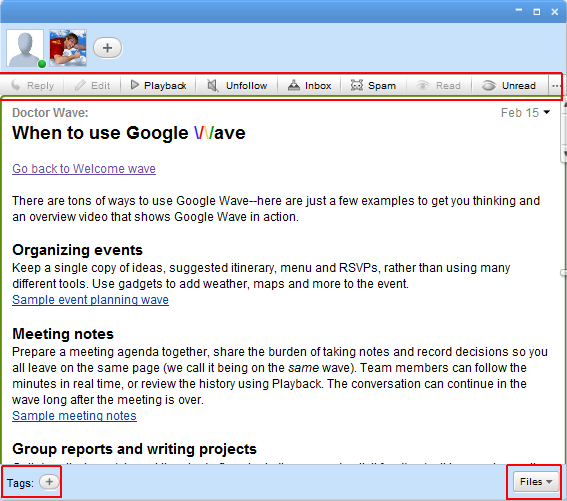The image size is (567, 501).
Task: Mark the wave as Read
Action: click(438, 86)
